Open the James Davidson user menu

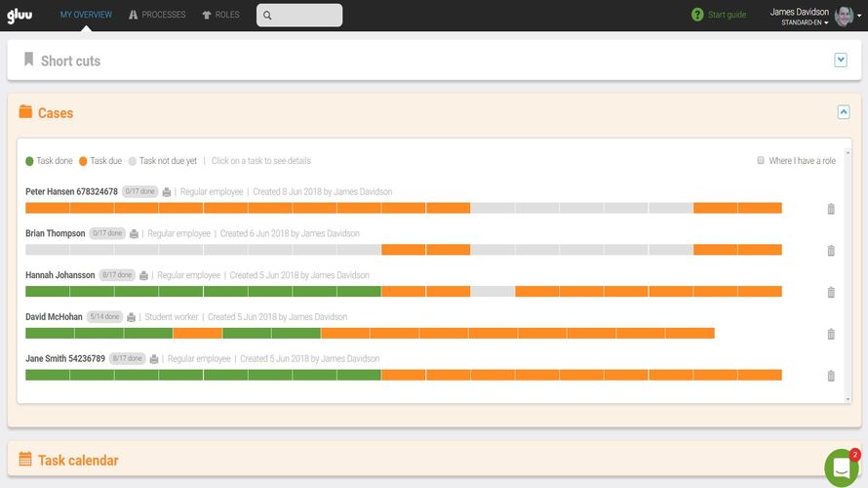(x=799, y=12)
